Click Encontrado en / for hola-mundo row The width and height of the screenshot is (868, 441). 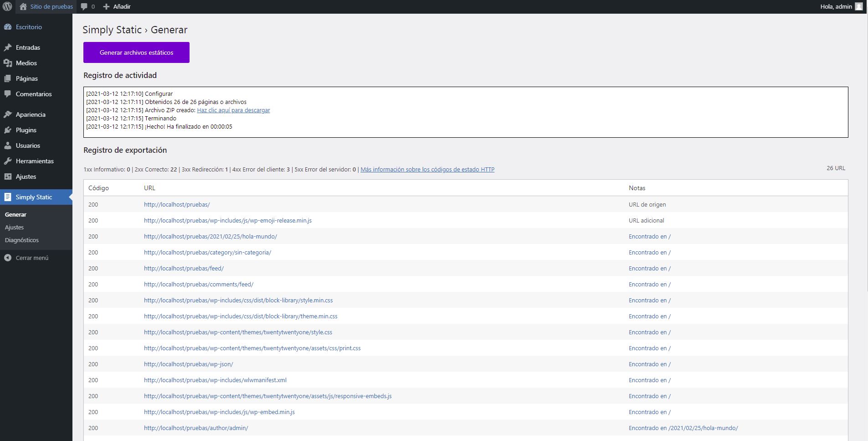[650, 236]
